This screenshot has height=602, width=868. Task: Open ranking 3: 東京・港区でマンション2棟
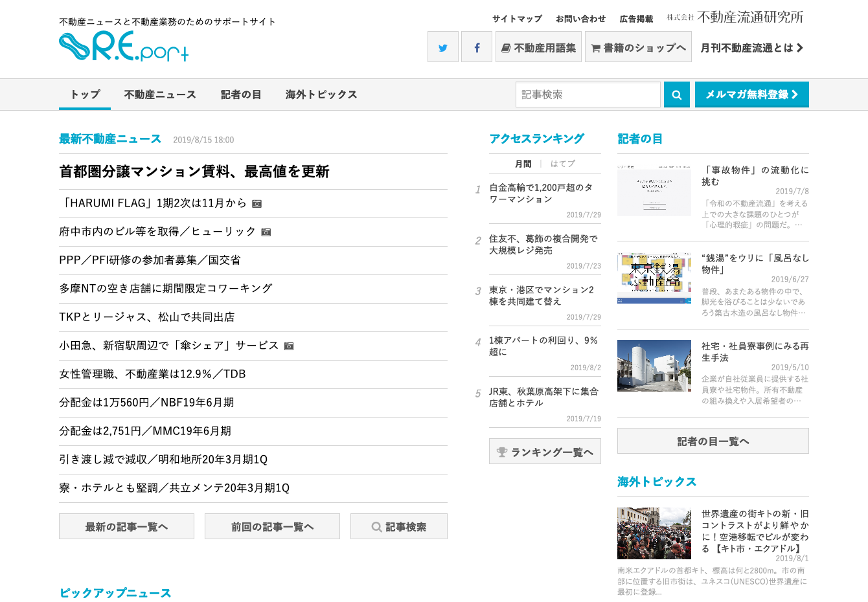pos(542,296)
